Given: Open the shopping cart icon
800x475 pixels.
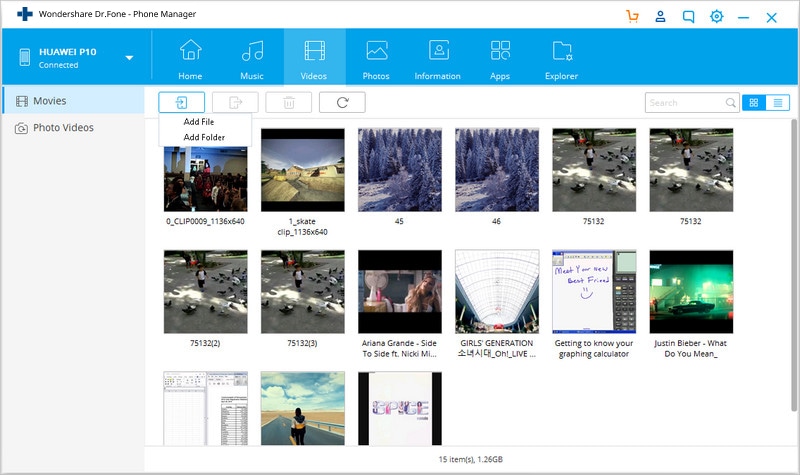Looking at the screenshot, I should pos(633,16).
